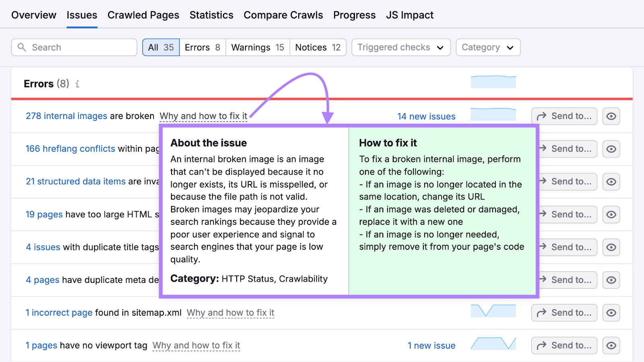Click Send to for too large HTML row

[x=568, y=215]
